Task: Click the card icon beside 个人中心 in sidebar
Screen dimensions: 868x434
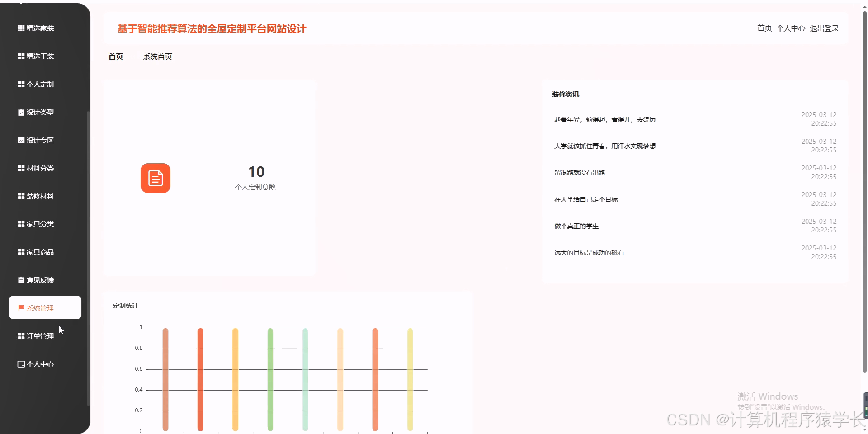Action: pos(21,364)
